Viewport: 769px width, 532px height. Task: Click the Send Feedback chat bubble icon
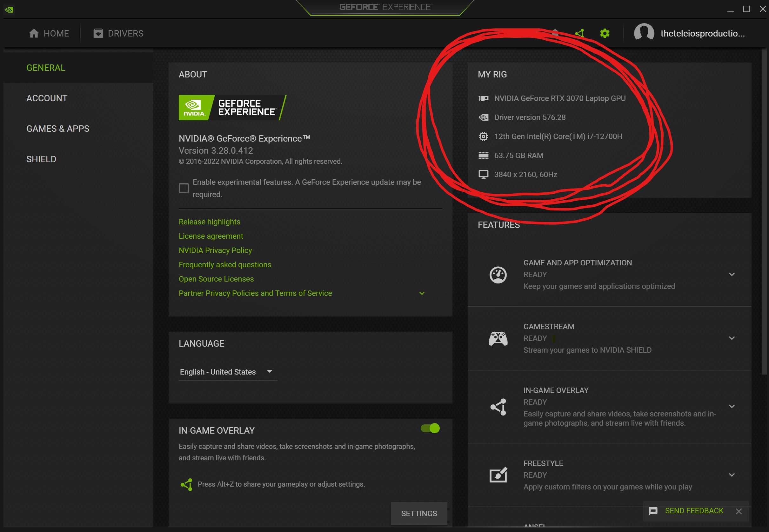pyautogui.click(x=653, y=511)
